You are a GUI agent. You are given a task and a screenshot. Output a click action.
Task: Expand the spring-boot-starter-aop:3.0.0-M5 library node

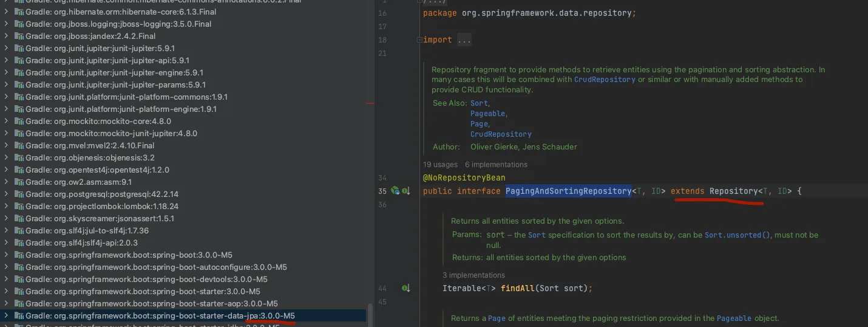pyautogui.click(x=6, y=303)
